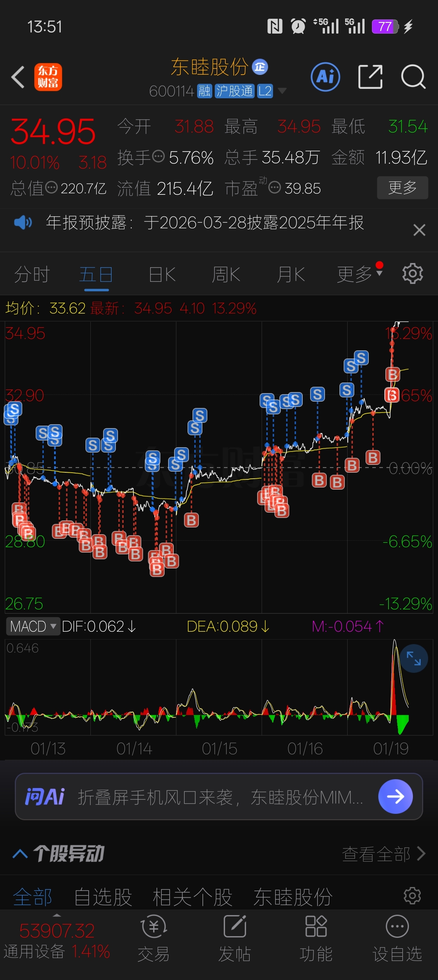Tap the blue arrow send button
Screen dimensions: 438x980
(395, 796)
